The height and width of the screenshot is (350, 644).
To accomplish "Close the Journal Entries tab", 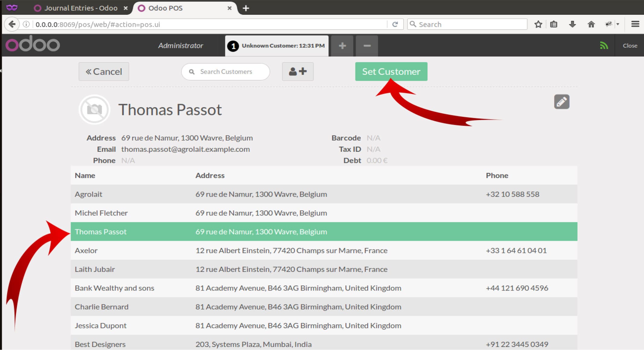I will (x=126, y=8).
